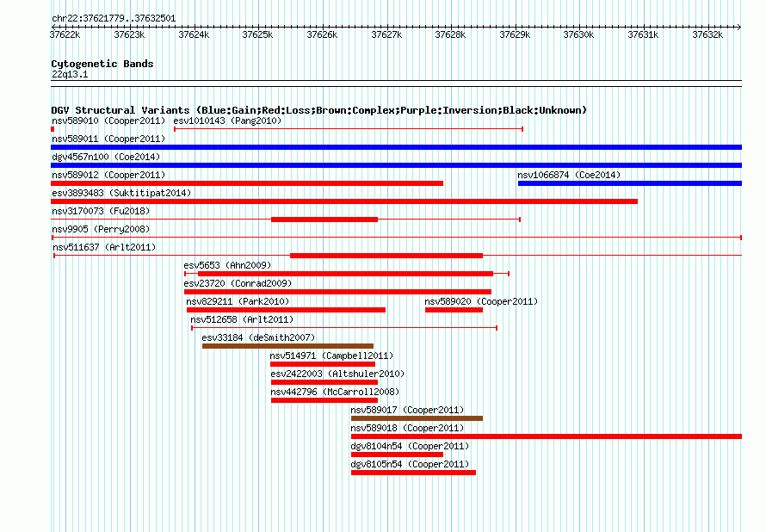This screenshot has height=532, width=766.
Task: Select the nsv829211 (Park2010) label
Action: [238, 301]
